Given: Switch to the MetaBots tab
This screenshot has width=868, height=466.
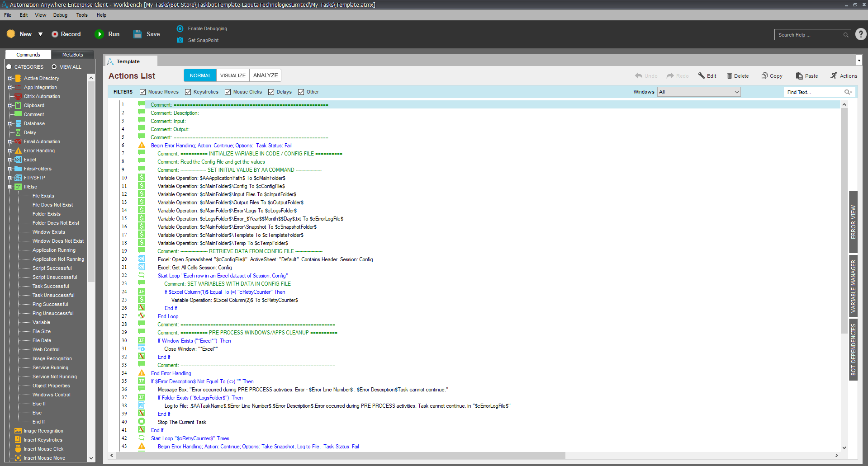Looking at the screenshot, I should (x=72, y=55).
